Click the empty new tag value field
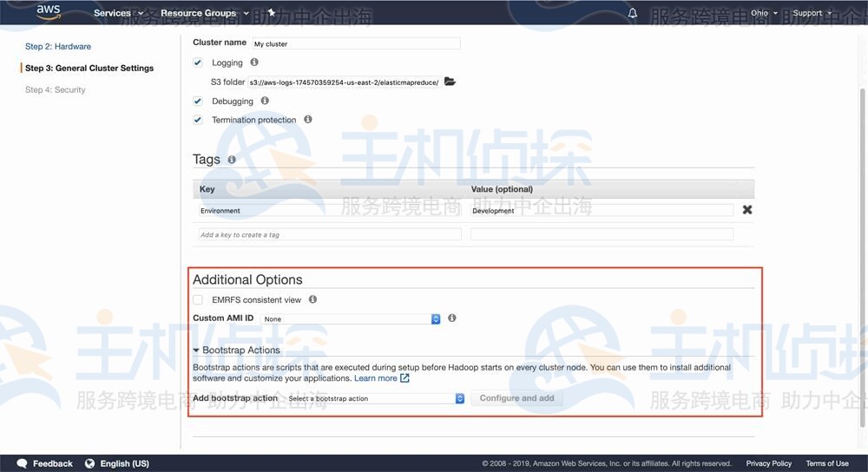Viewport: 868px width, 472px height. [x=602, y=234]
